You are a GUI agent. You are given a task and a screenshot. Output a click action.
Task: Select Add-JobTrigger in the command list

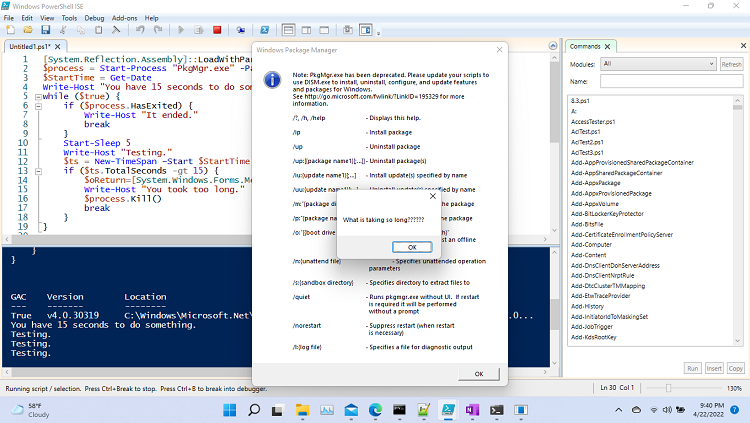592,327
